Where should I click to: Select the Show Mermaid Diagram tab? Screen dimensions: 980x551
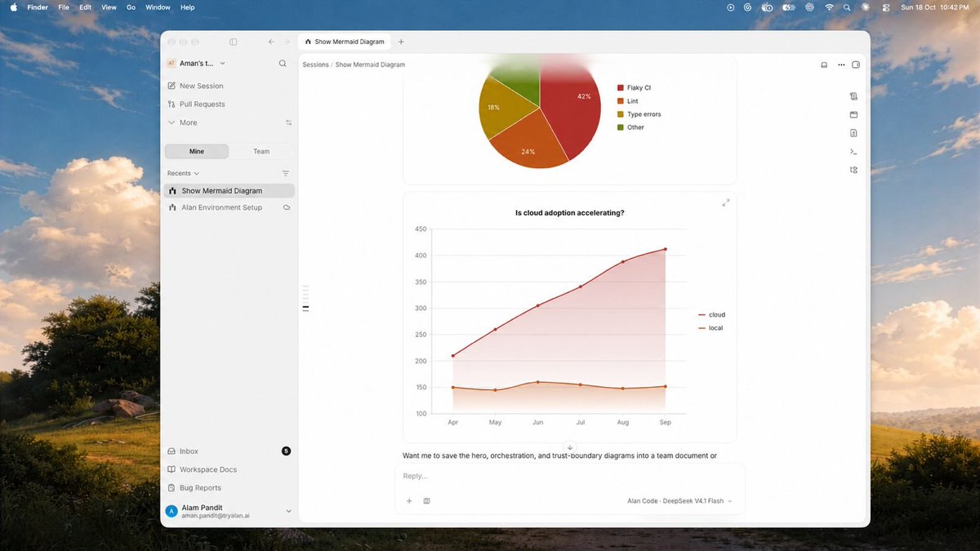[345, 42]
